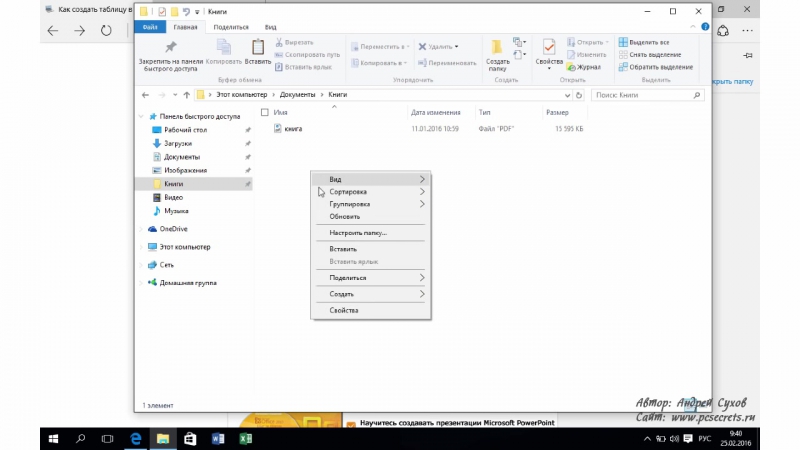Image resolution: width=800 pixels, height=450 pixels.
Task: Open Загрузки in sidebar
Action: click(178, 143)
